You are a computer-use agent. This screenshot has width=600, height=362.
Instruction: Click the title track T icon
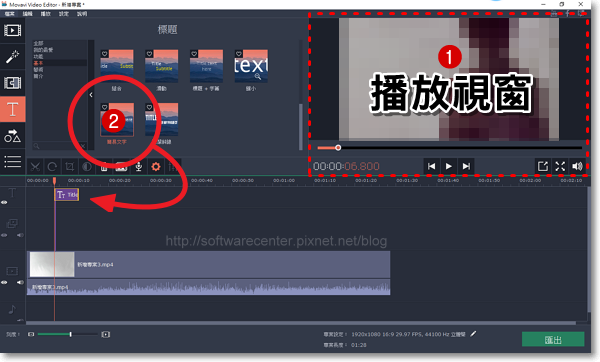click(x=12, y=192)
